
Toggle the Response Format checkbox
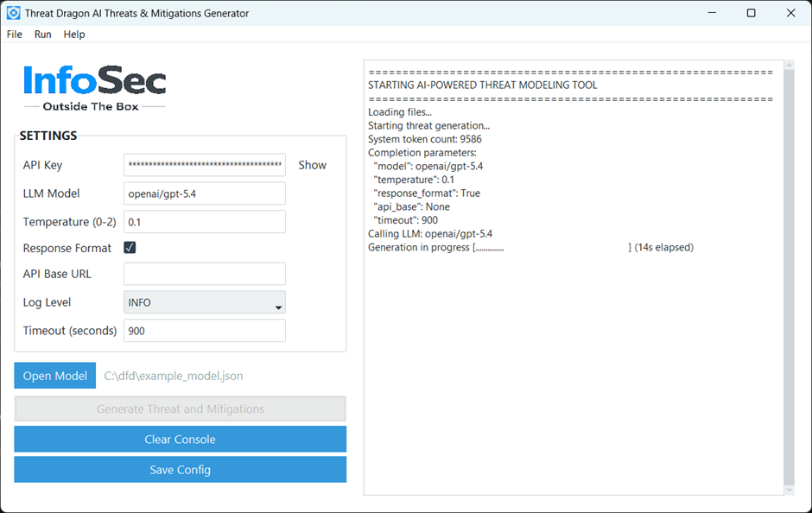[x=130, y=248]
